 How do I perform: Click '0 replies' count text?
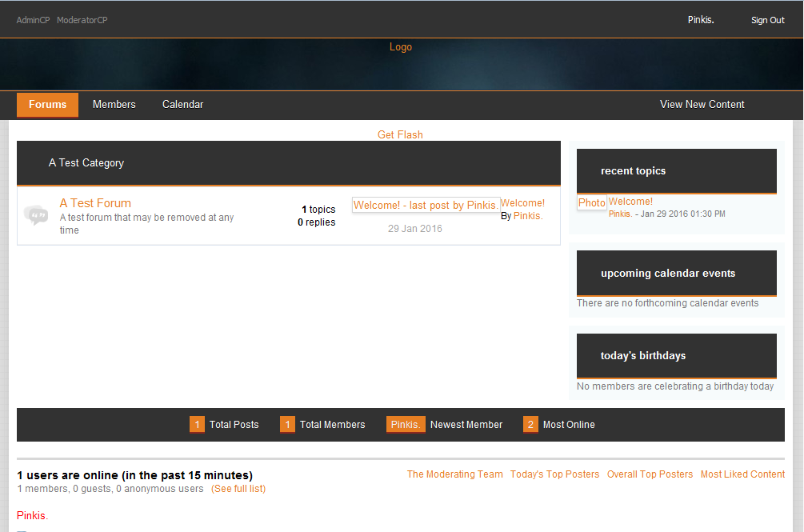(316, 222)
